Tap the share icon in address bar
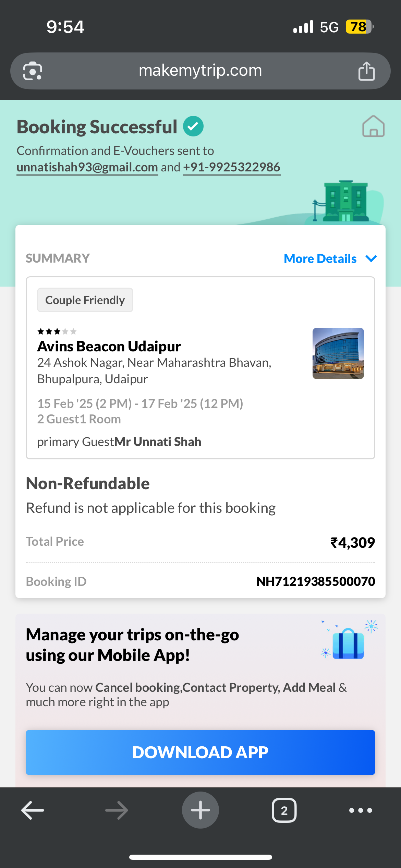Viewport: 401px width, 868px height. pyautogui.click(x=366, y=71)
